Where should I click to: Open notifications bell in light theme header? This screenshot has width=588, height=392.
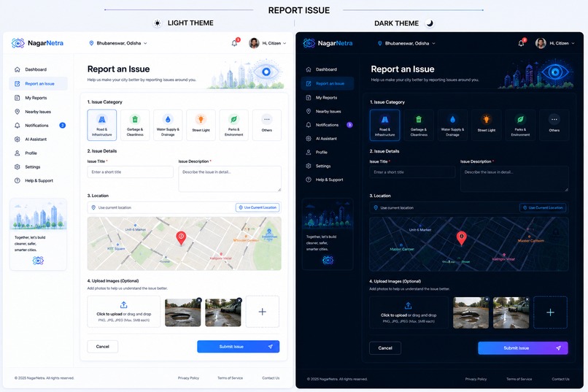235,43
